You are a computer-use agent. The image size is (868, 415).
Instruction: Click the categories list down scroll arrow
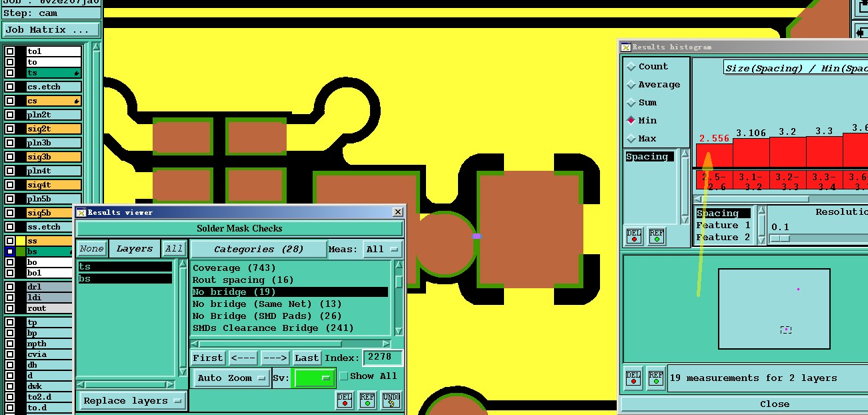click(x=399, y=331)
